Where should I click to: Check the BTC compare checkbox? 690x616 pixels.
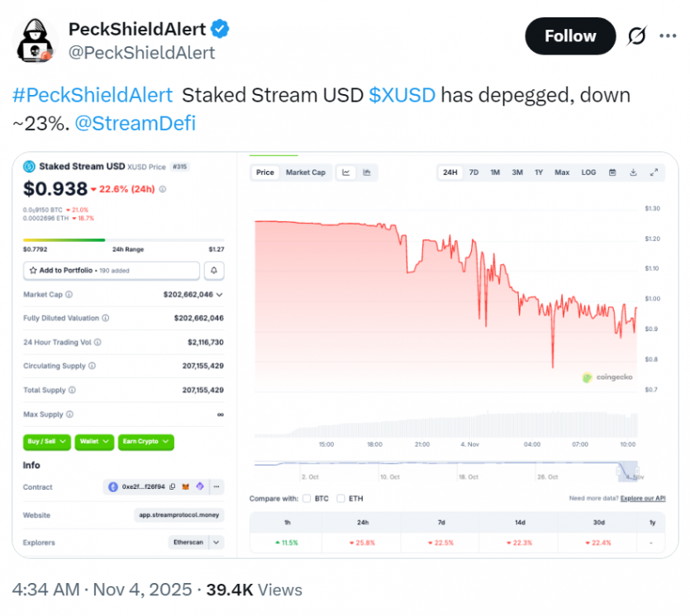click(x=307, y=499)
